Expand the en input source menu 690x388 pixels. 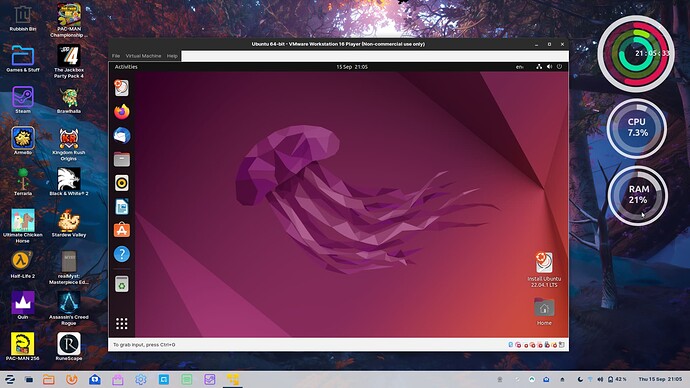click(x=520, y=67)
